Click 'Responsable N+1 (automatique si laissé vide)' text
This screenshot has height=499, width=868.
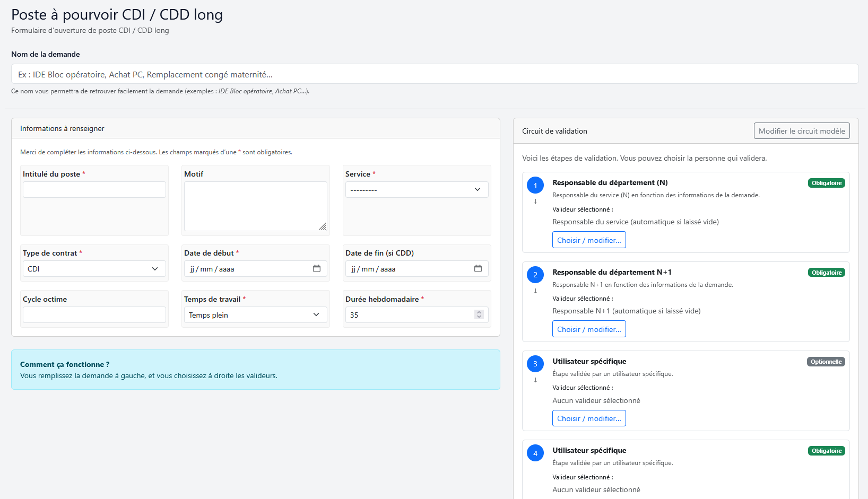tap(627, 311)
